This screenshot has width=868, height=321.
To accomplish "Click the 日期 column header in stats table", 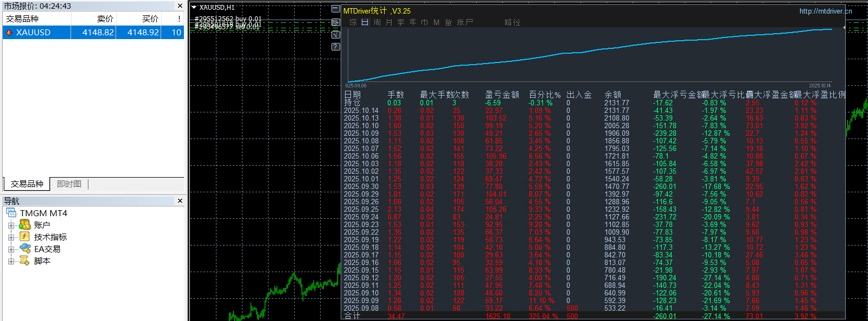I will coord(353,95).
